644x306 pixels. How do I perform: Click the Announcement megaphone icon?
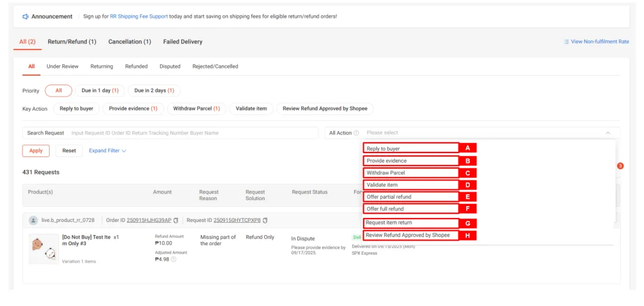coord(26,17)
